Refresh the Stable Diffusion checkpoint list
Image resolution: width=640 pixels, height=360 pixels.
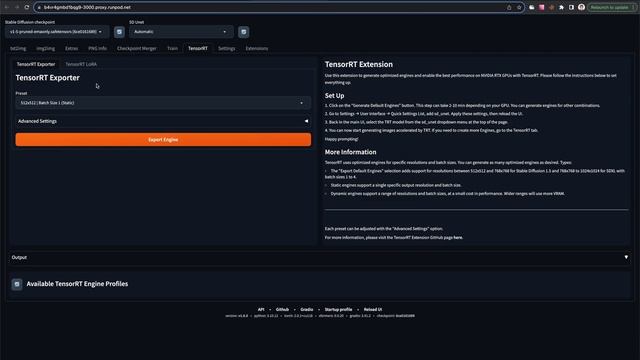119,32
